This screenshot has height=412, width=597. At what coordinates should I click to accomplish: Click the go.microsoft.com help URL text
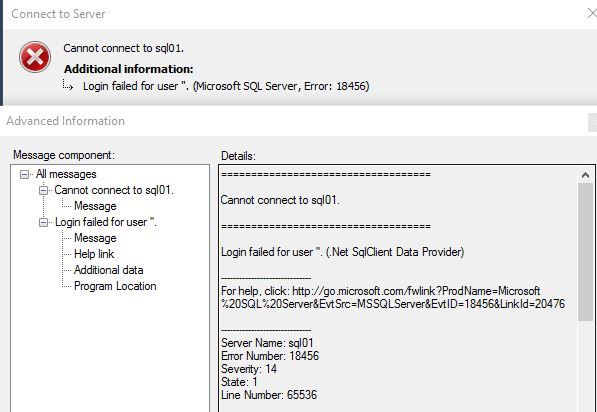393,297
